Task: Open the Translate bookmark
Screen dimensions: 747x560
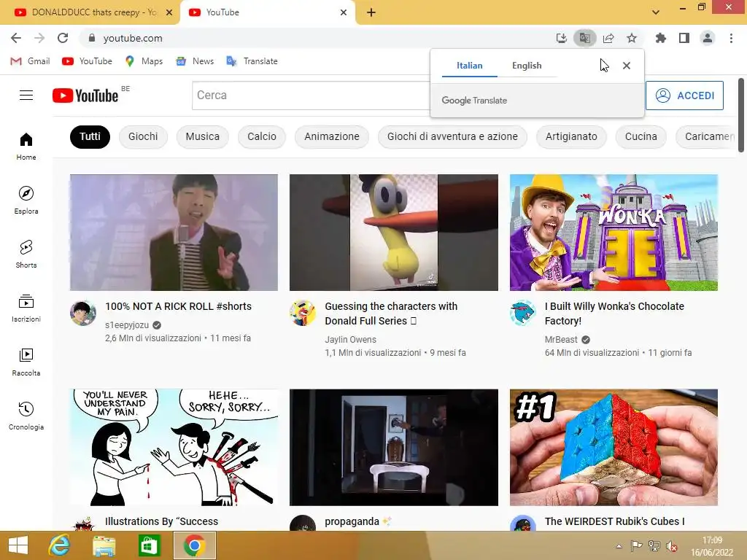Action: pyautogui.click(x=252, y=61)
